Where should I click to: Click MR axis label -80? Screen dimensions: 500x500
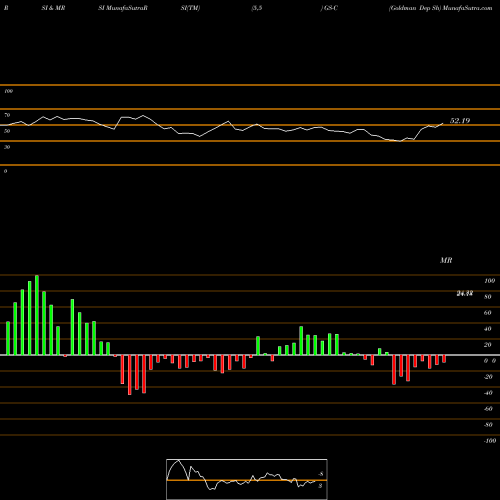pyautogui.click(x=488, y=425)
